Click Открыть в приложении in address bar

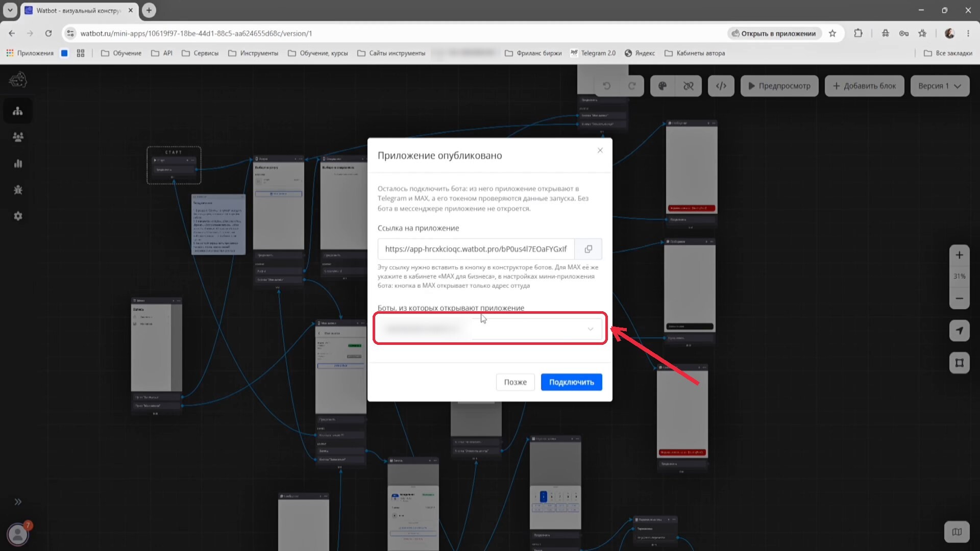coord(774,33)
